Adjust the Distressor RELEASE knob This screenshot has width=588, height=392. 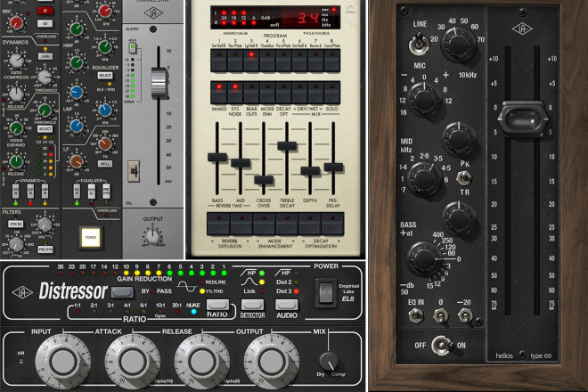[x=201, y=362]
